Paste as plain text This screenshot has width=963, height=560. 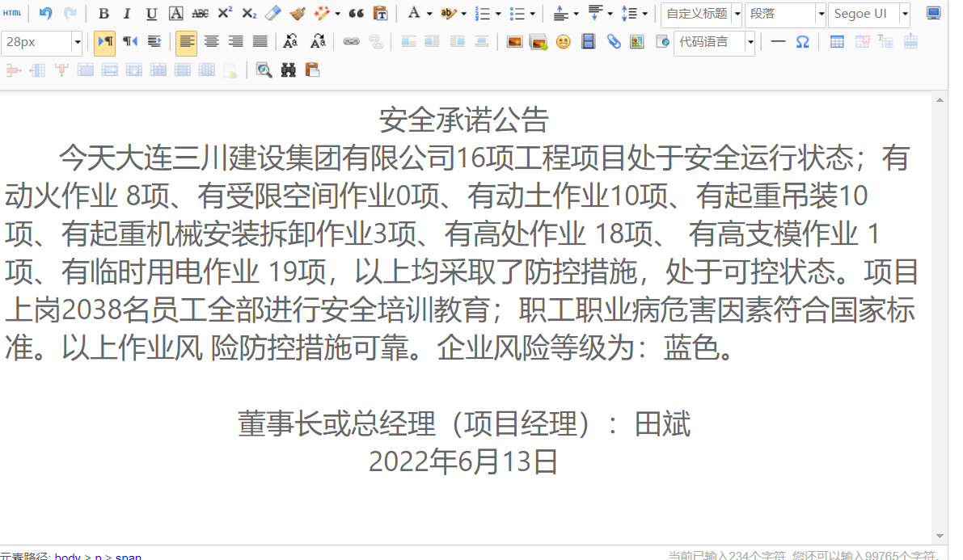tap(380, 13)
